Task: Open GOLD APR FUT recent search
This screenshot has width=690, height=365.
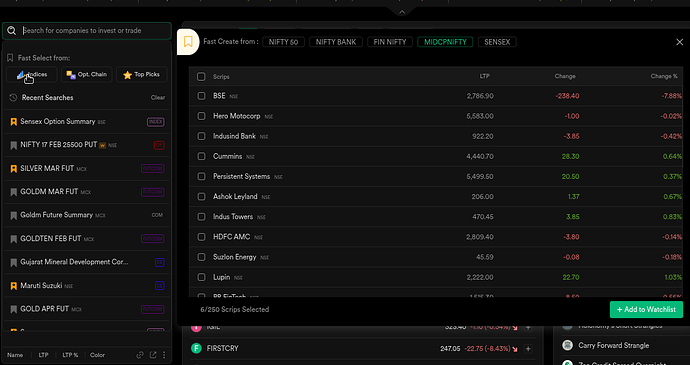Action: pos(87,309)
